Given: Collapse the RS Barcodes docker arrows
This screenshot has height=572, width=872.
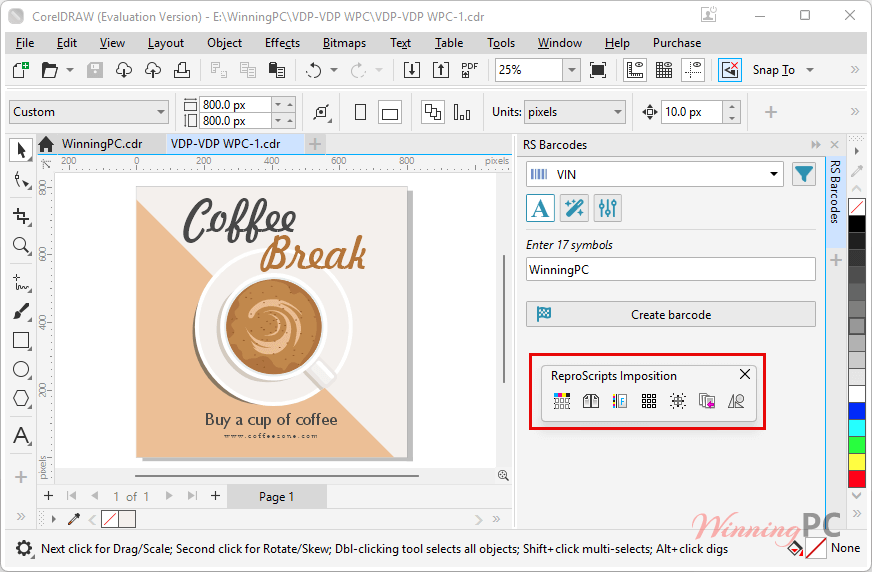Looking at the screenshot, I should [816, 145].
